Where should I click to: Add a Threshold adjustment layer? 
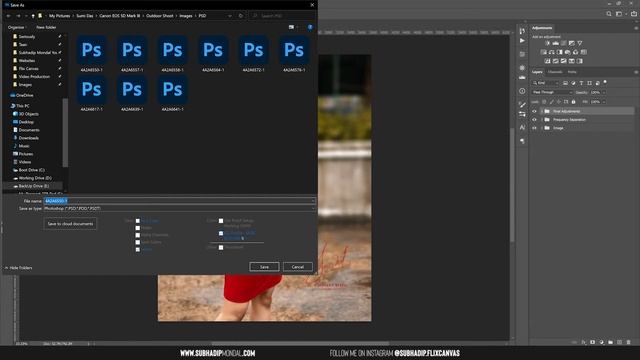click(564, 61)
